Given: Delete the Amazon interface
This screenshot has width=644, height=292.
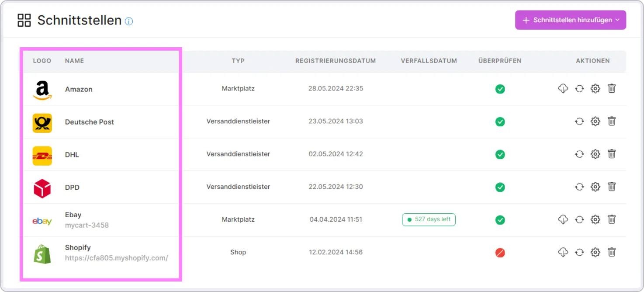Looking at the screenshot, I should 612,89.
